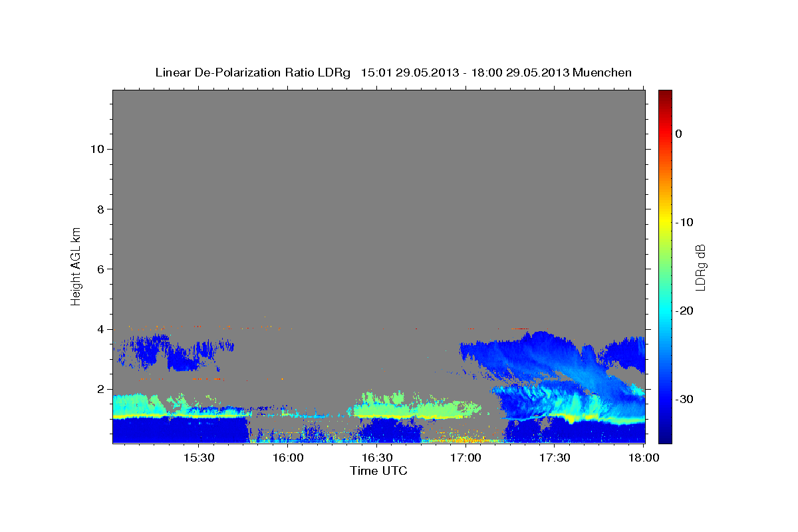The image size is (798, 532).
Task: Click the plot title text 'Linear De-Polarization Ratio LDRg'
Action: [x=252, y=72]
